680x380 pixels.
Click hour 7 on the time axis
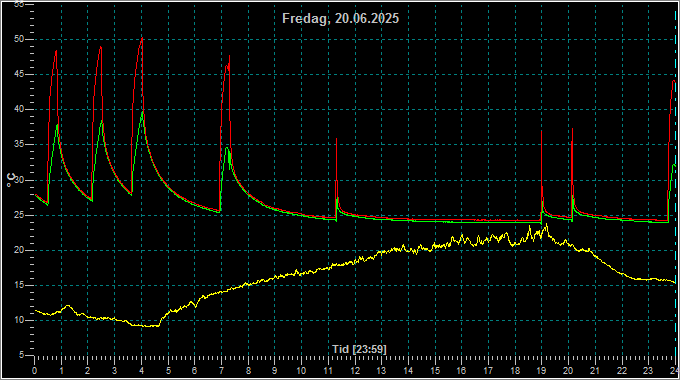(x=221, y=371)
